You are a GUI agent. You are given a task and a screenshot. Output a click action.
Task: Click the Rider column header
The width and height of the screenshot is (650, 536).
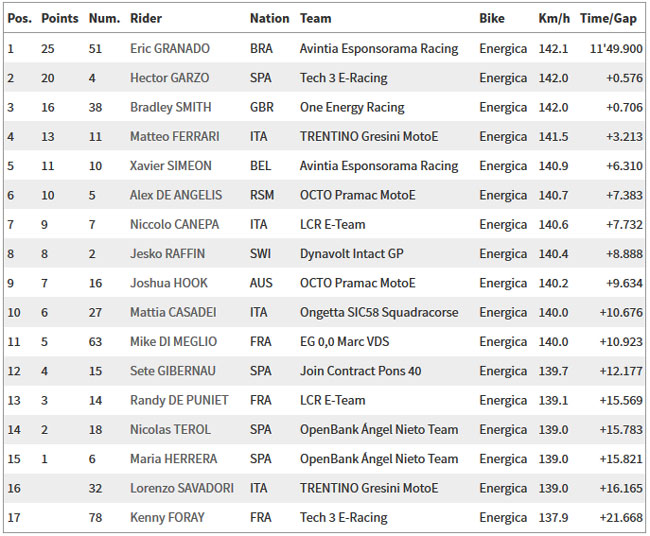point(146,18)
